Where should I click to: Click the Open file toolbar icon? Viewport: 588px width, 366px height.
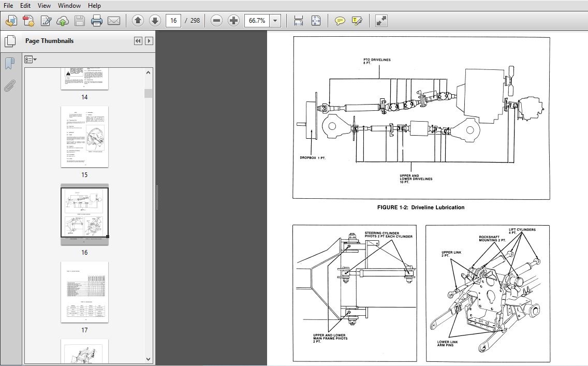tap(11, 21)
